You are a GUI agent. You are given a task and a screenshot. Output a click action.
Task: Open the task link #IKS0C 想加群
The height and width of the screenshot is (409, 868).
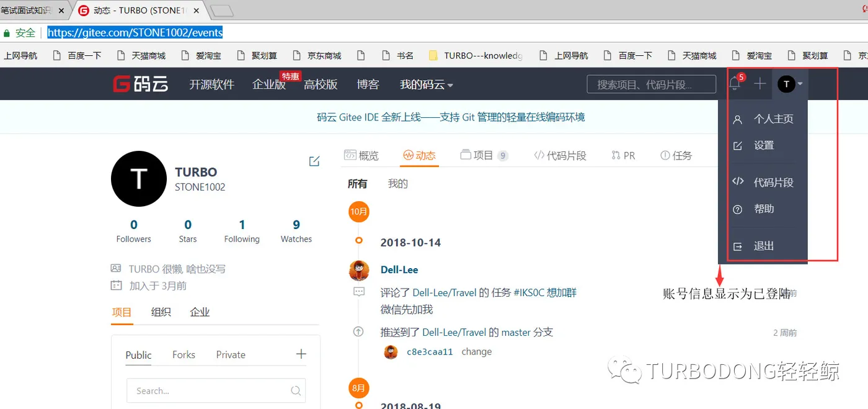point(546,292)
